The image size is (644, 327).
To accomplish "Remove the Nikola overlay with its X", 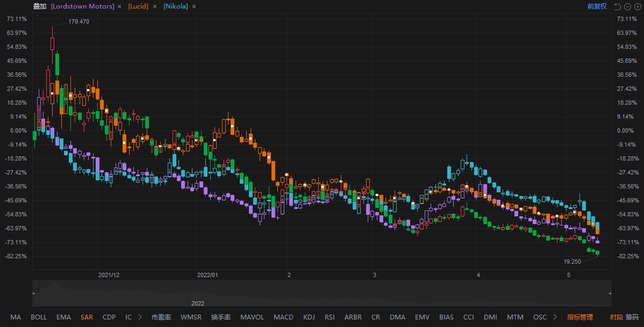I will [x=194, y=6].
